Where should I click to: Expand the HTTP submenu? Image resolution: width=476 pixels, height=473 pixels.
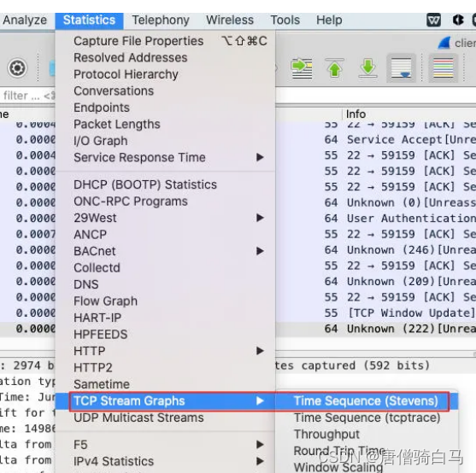[165, 351]
